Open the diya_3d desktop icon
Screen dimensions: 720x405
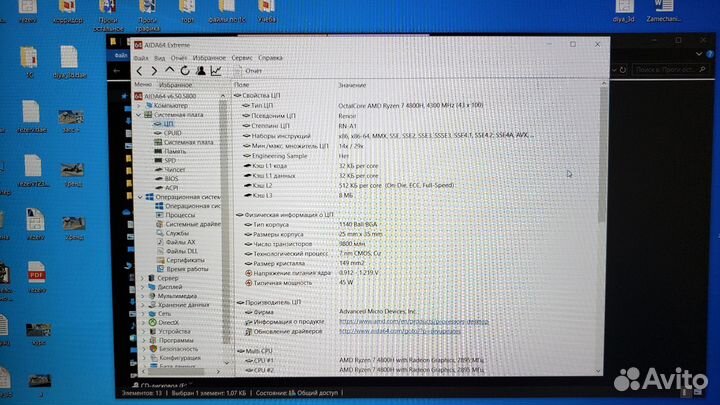point(624,12)
